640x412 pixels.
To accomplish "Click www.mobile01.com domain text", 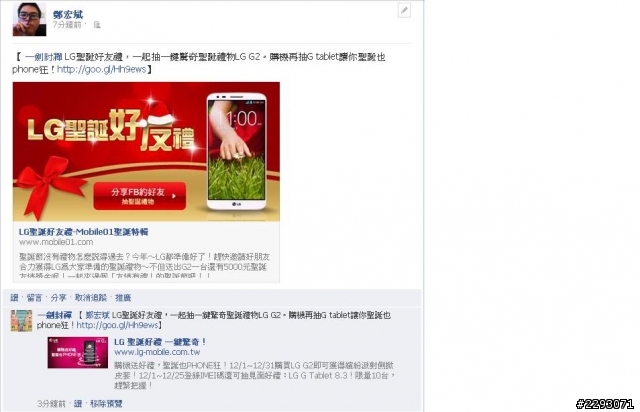I will [56, 242].
